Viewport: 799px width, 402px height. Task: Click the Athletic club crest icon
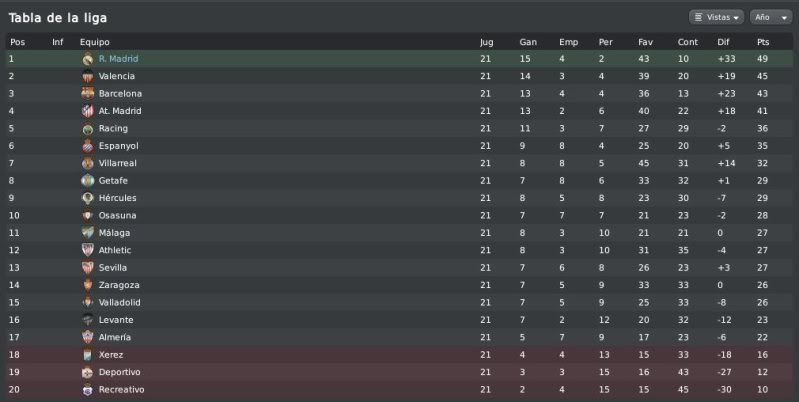click(x=88, y=250)
